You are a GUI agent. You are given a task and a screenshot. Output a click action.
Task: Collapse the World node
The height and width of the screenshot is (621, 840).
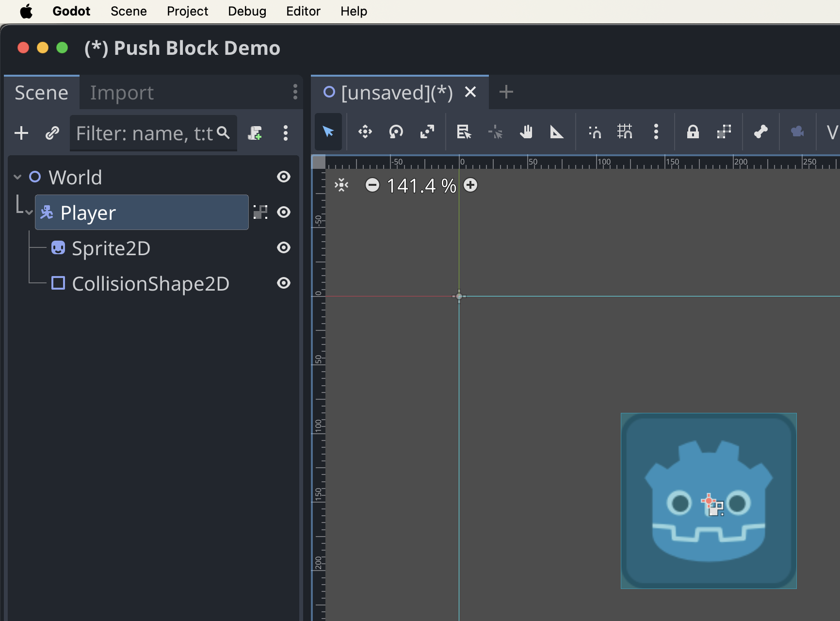tap(17, 177)
